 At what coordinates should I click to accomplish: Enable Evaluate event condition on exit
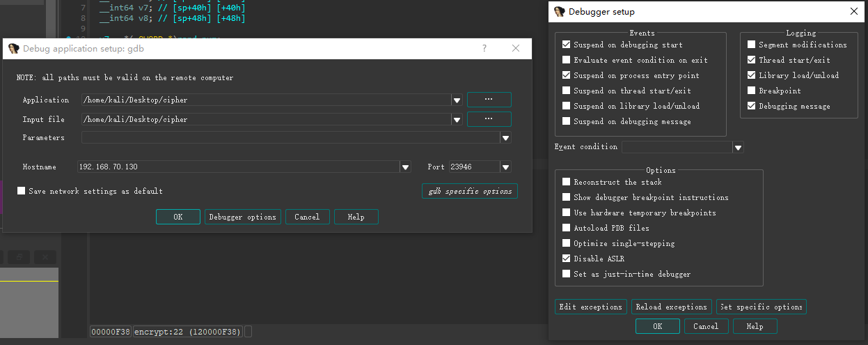(x=567, y=60)
